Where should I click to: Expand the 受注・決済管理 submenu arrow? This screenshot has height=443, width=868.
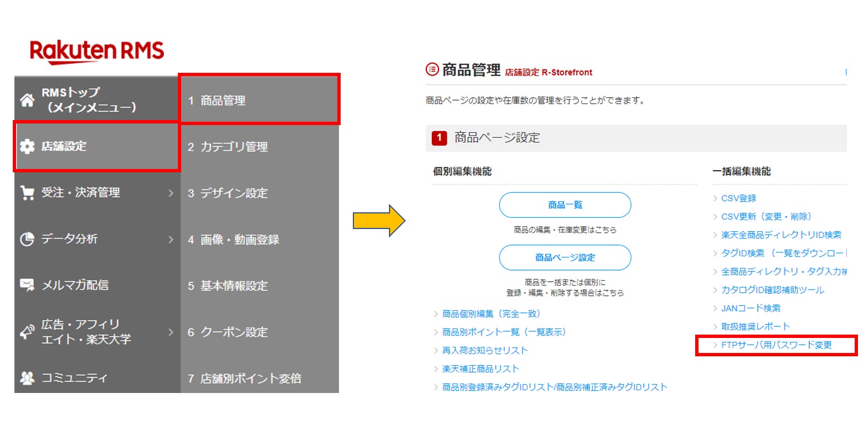[171, 193]
